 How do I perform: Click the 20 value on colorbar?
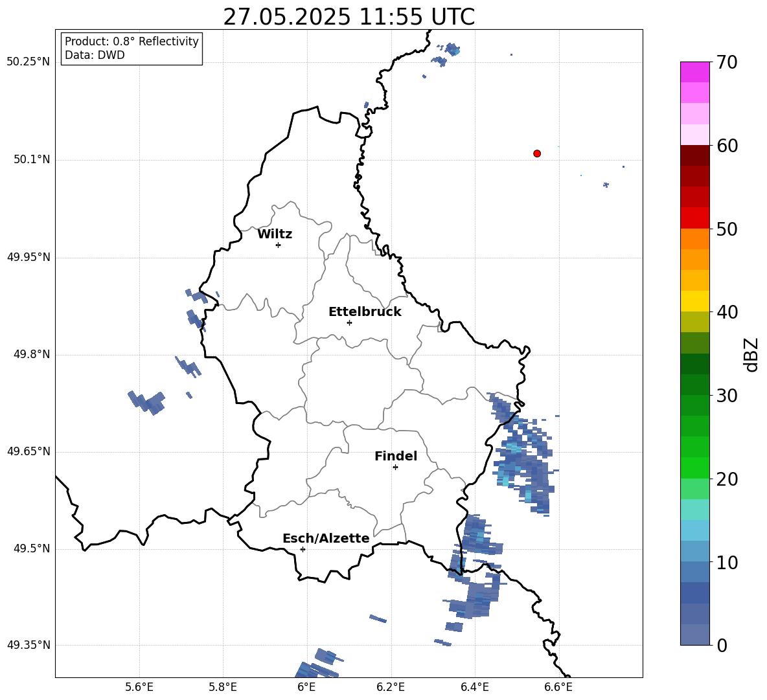point(727,479)
